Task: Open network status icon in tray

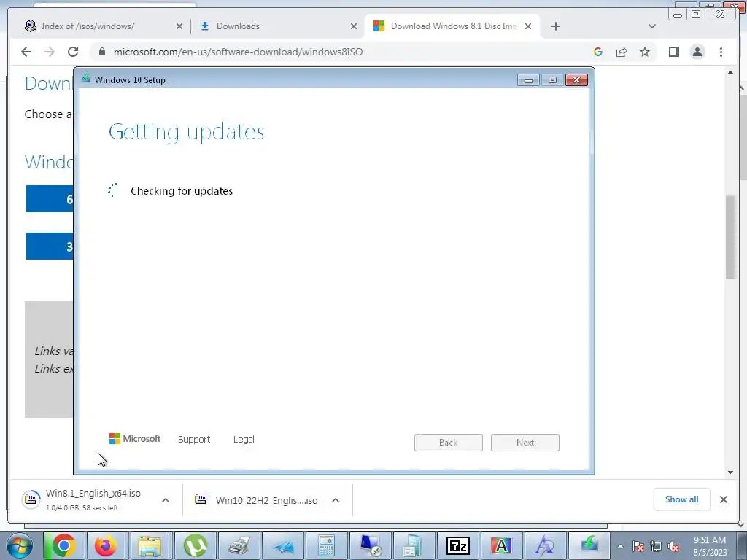Action: click(656, 547)
